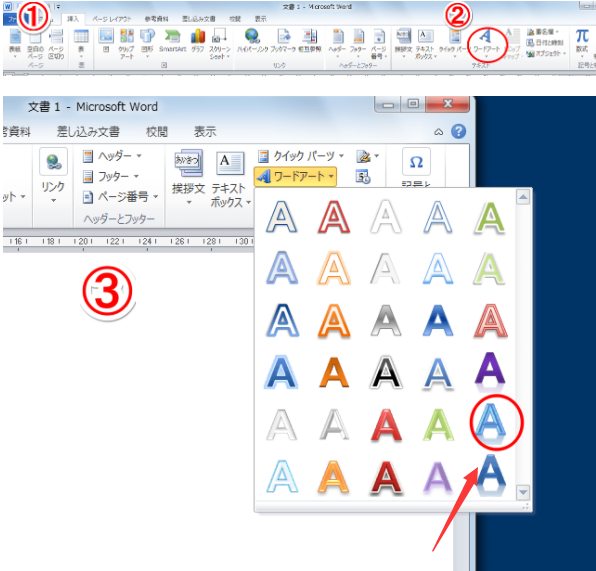Expand ページ番号 dropdown in enlarged ribbon

point(155,197)
